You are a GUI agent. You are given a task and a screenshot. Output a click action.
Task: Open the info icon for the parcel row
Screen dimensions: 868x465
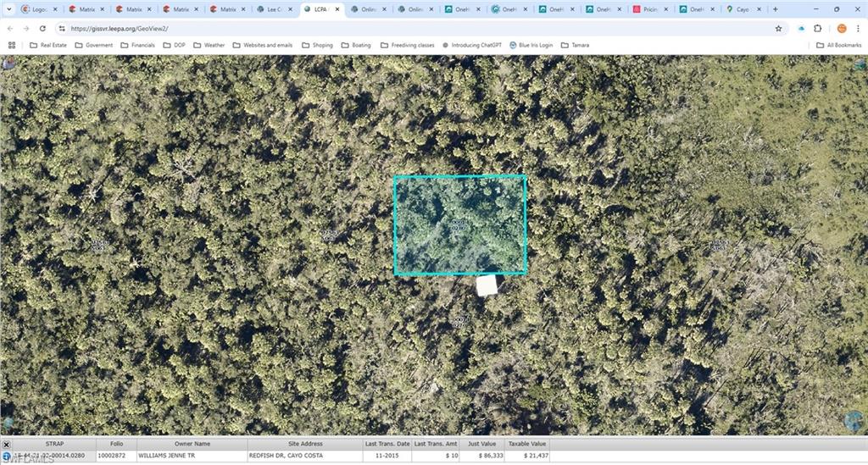coord(6,457)
